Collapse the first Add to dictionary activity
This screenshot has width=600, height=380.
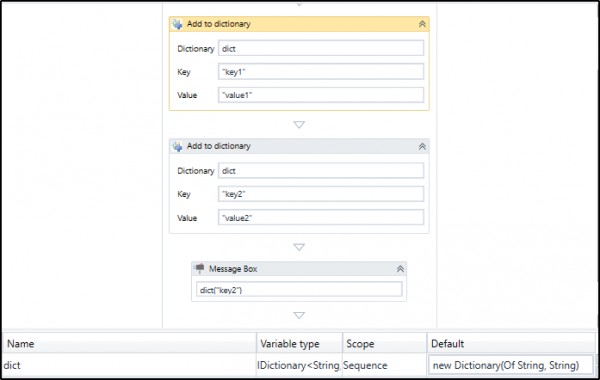tap(422, 24)
